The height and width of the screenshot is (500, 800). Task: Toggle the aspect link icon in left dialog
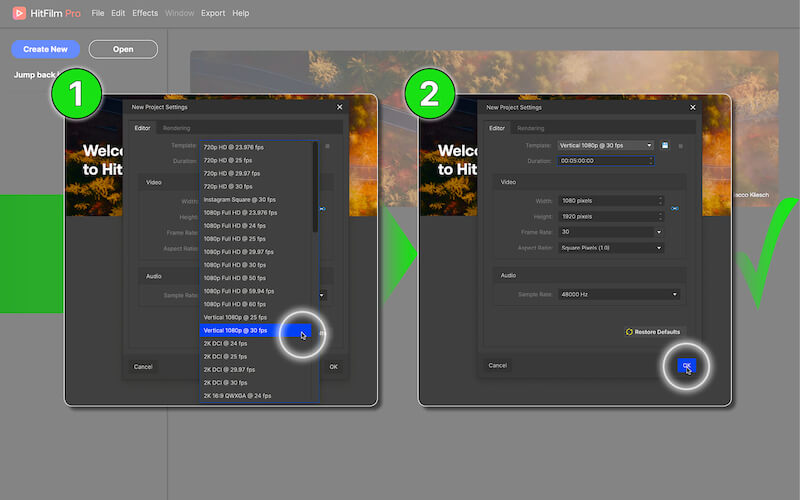click(x=322, y=209)
